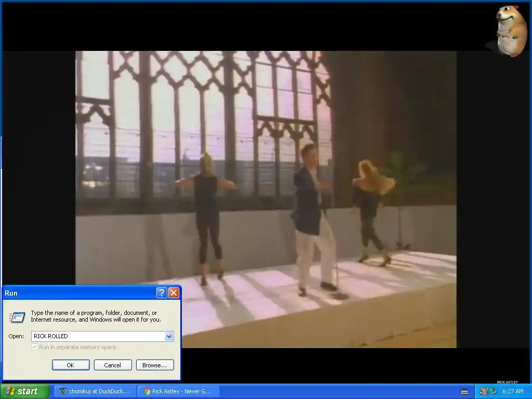Click the Rick Astley video frame
This screenshot has height=399, width=532.
(x=265, y=199)
